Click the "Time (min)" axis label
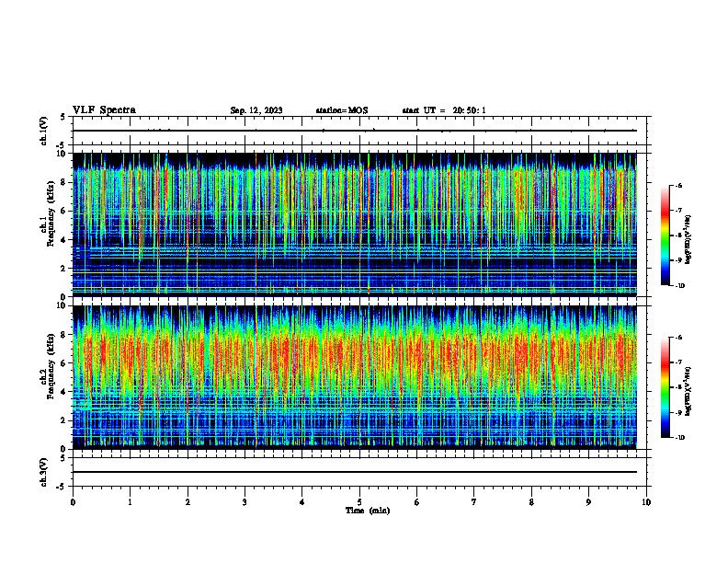728x563 pixels. pyautogui.click(x=368, y=511)
